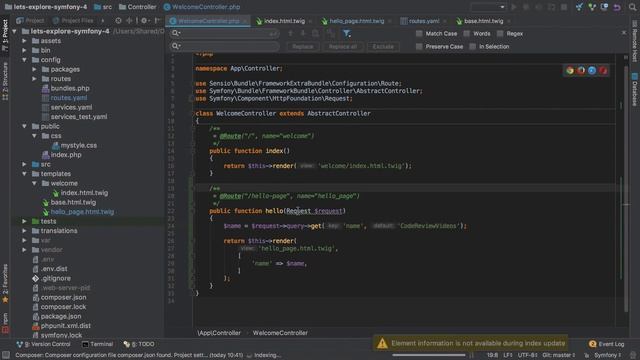The height and width of the screenshot is (360, 640).
Task: Open file in Firefox browser icon
Action: 581,71
